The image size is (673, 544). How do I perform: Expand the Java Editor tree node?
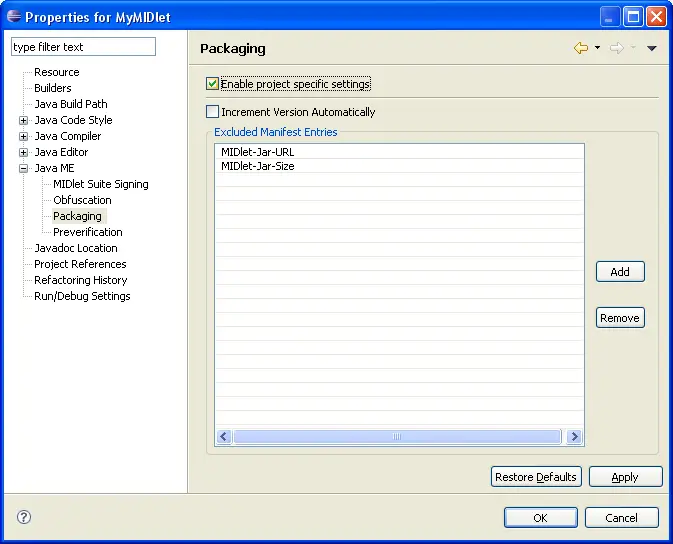[x=23, y=152]
